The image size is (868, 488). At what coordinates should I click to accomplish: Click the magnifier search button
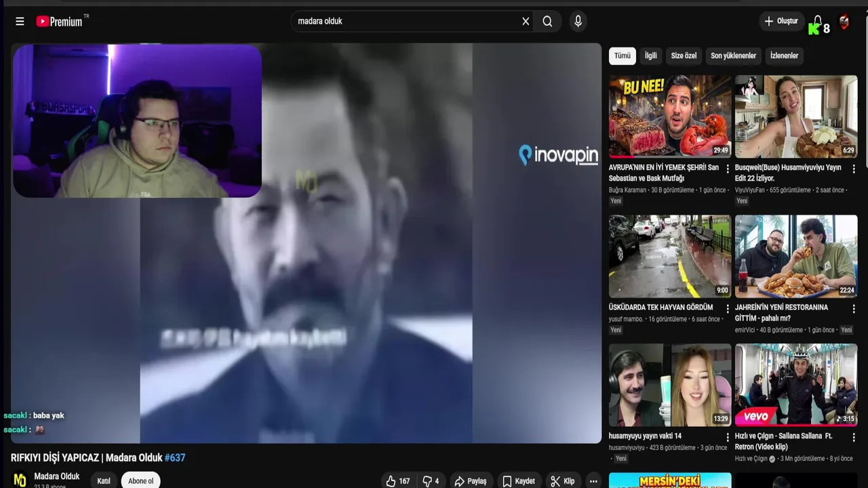coord(547,21)
